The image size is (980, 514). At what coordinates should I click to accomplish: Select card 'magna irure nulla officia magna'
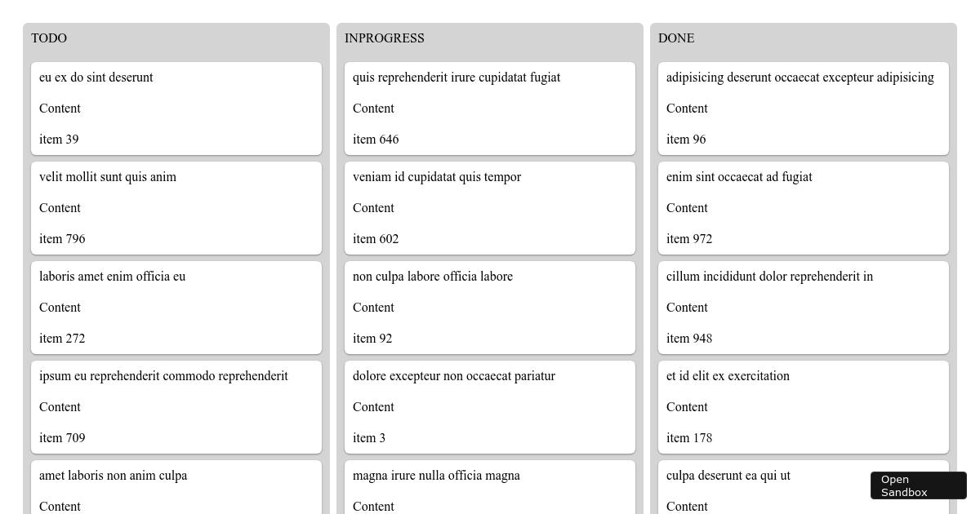point(490,490)
